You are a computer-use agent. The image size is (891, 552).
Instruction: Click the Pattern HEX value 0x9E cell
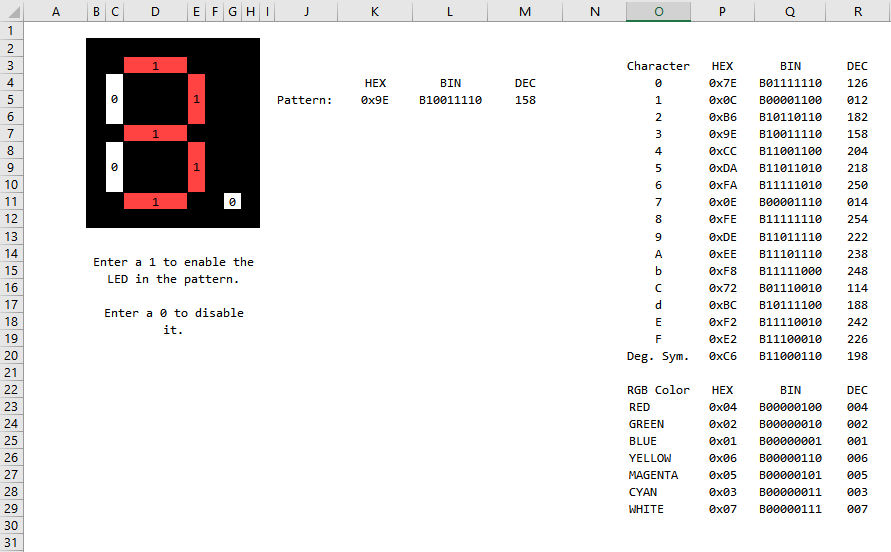[375, 100]
